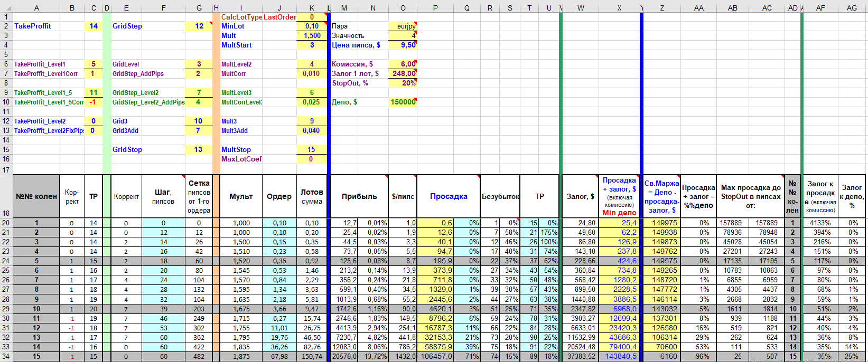Screen dimensions: 868x362
Task: Click the MaxLotCoef label cell
Action: pos(241,159)
